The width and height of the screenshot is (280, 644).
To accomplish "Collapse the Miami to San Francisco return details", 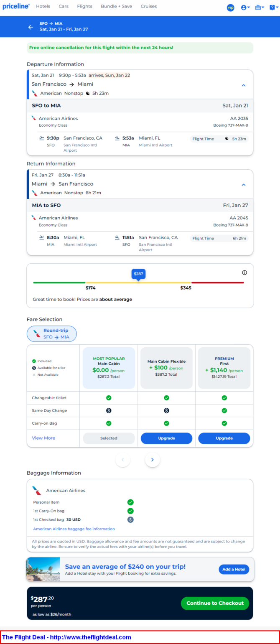I will tap(244, 185).
